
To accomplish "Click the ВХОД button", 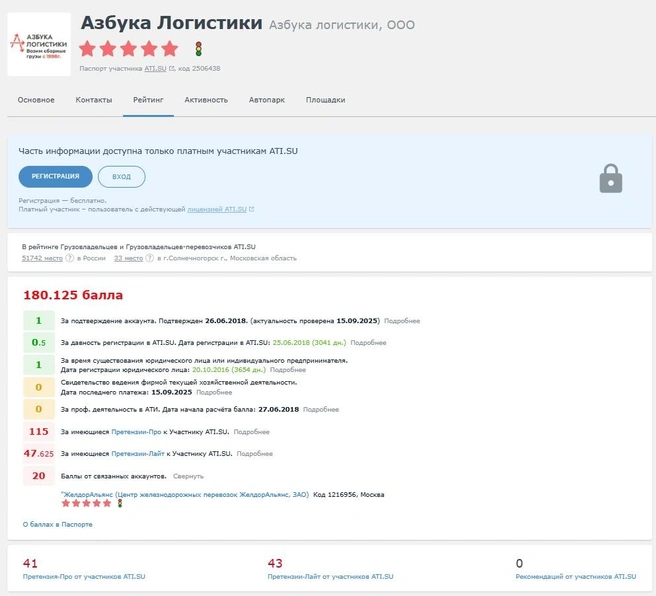I will coord(121,176).
